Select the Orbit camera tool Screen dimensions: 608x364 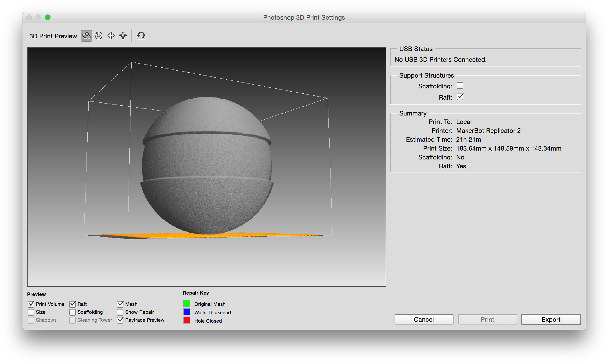click(86, 36)
